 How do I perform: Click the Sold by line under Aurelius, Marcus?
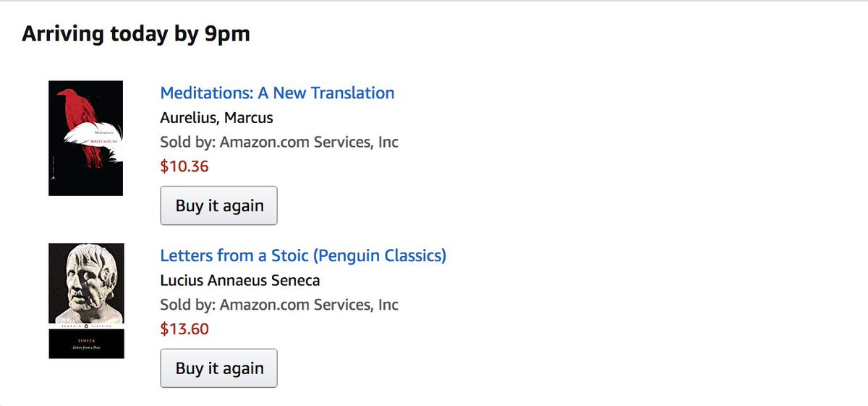[x=278, y=143]
